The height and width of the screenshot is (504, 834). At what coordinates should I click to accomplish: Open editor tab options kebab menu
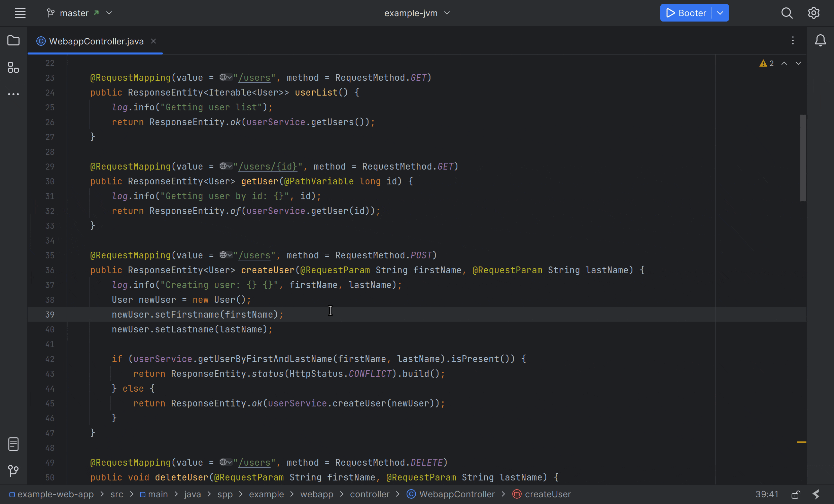coord(793,41)
